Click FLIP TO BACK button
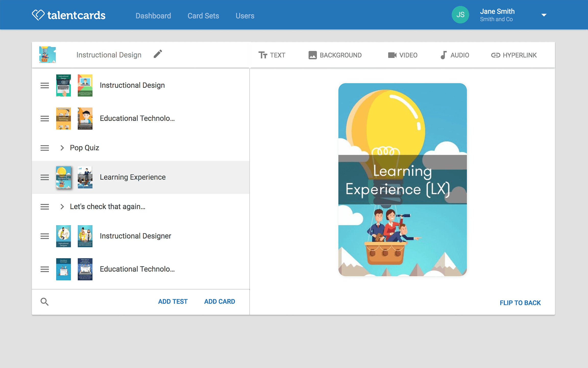 tap(520, 303)
